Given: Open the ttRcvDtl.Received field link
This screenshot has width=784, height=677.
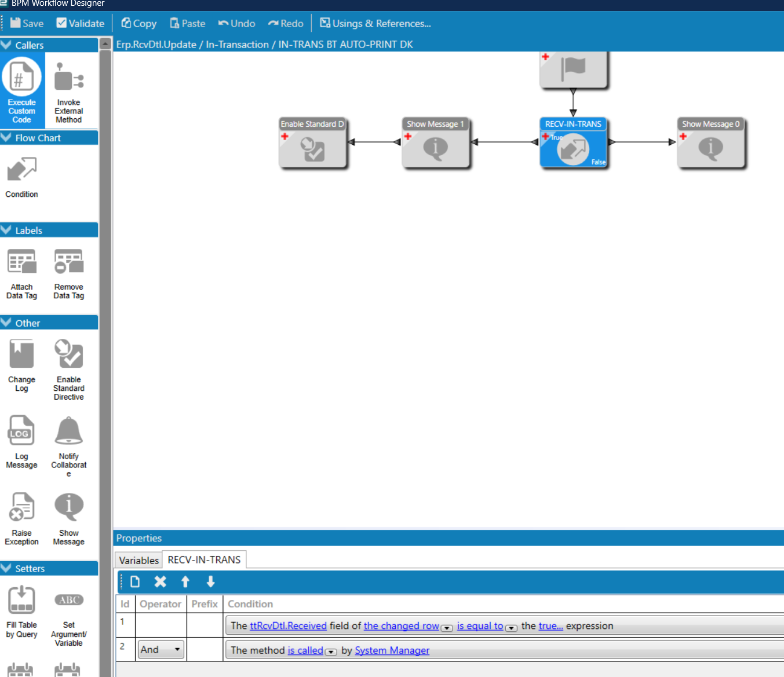Looking at the screenshot, I should coord(288,625).
